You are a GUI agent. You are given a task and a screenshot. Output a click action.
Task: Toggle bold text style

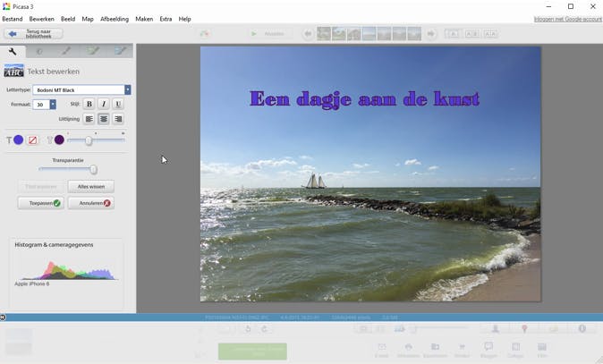89,104
